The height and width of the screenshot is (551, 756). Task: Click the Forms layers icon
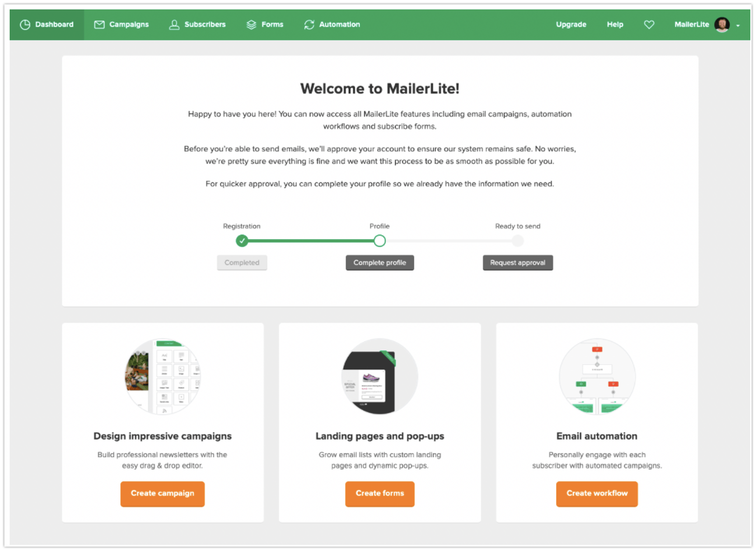[251, 25]
